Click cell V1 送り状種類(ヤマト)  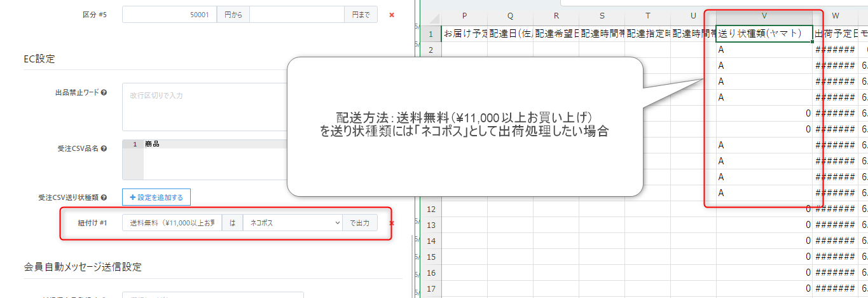coord(764,34)
